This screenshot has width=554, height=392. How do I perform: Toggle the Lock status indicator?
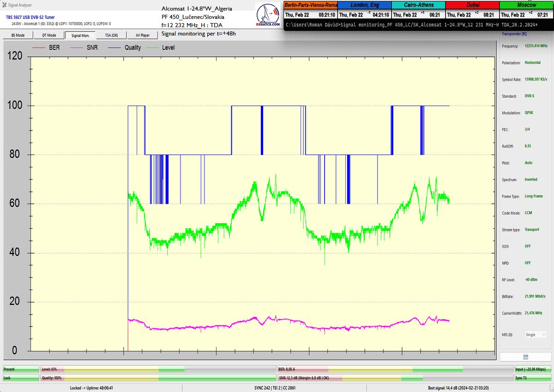(20, 378)
